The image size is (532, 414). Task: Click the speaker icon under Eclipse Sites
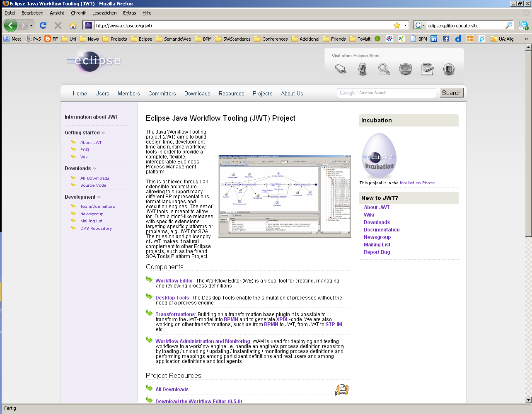[406, 69]
